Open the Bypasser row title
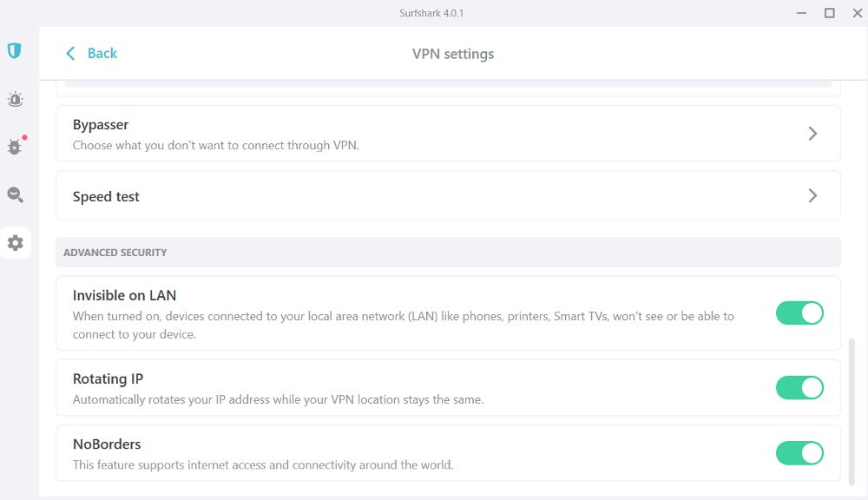 (101, 125)
